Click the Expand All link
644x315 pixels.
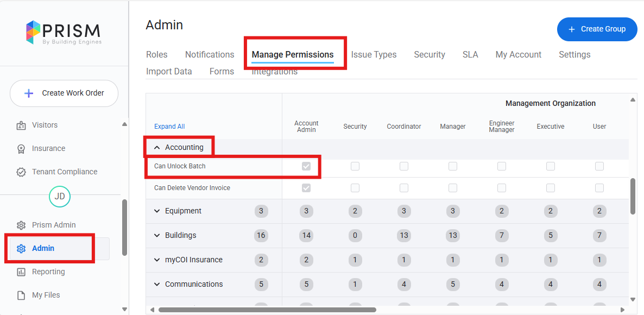click(x=169, y=127)
